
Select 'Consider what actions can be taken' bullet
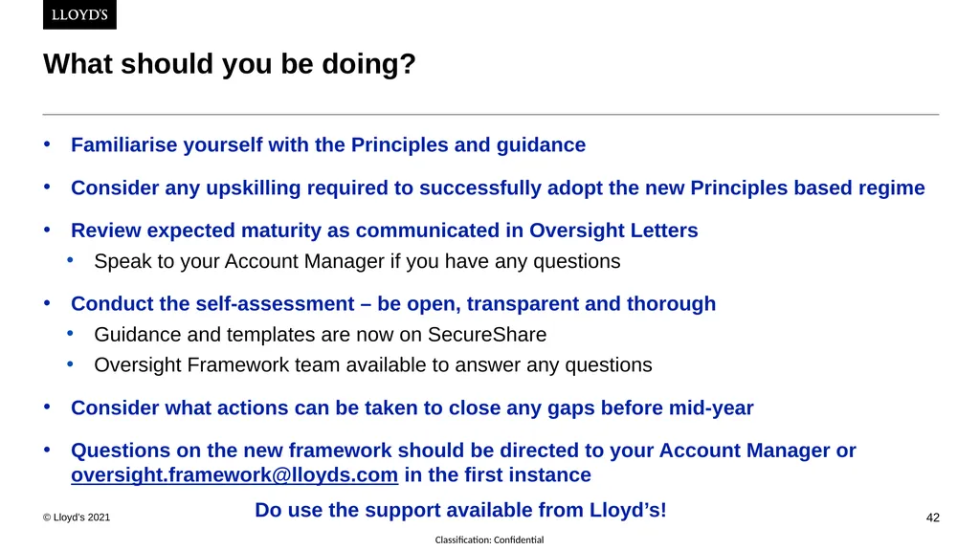412,408
